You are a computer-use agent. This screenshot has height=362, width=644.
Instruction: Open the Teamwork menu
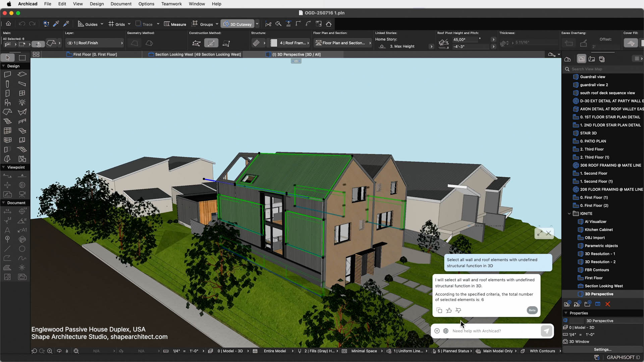coord(171,4)
